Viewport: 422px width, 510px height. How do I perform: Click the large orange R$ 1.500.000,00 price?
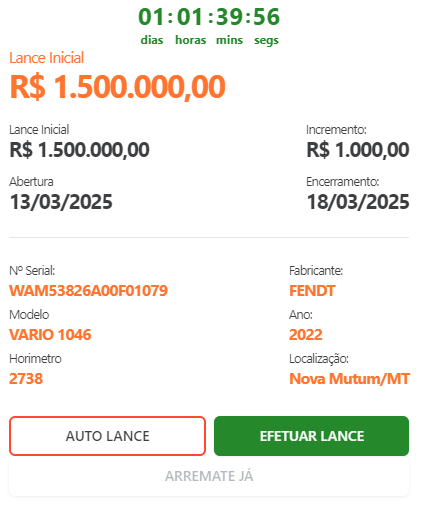tap(118, 87)
